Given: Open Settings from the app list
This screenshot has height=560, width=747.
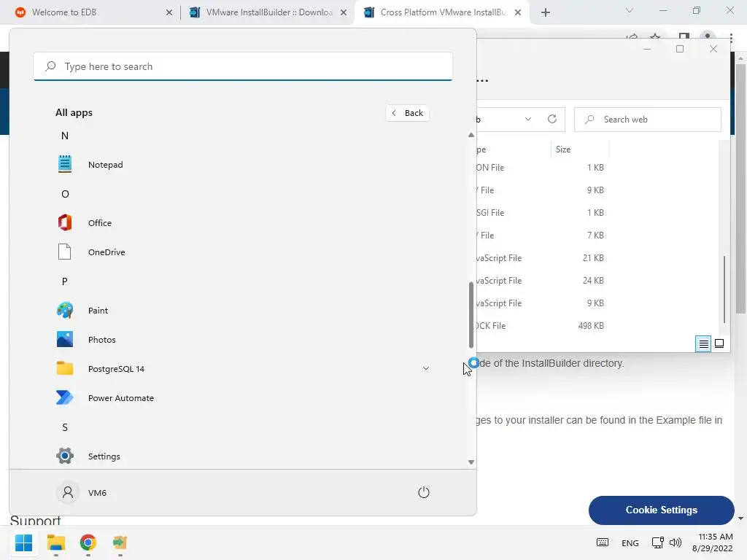Looking at the screenshot, I should 242,456.
